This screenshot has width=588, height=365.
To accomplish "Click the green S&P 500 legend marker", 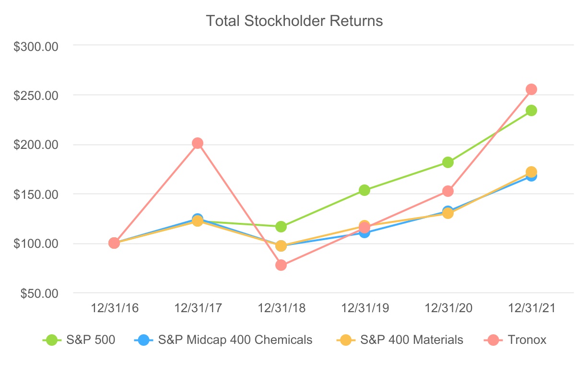I will point(52,340).
